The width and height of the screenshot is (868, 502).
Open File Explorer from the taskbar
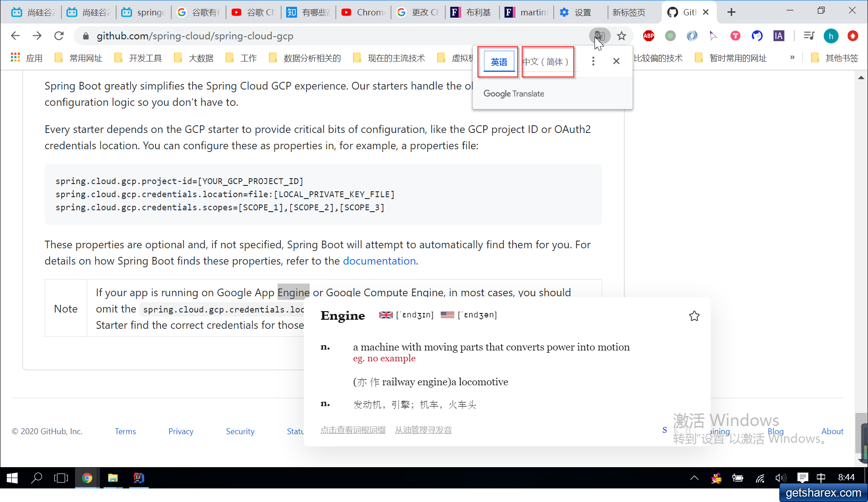[113, 478]
